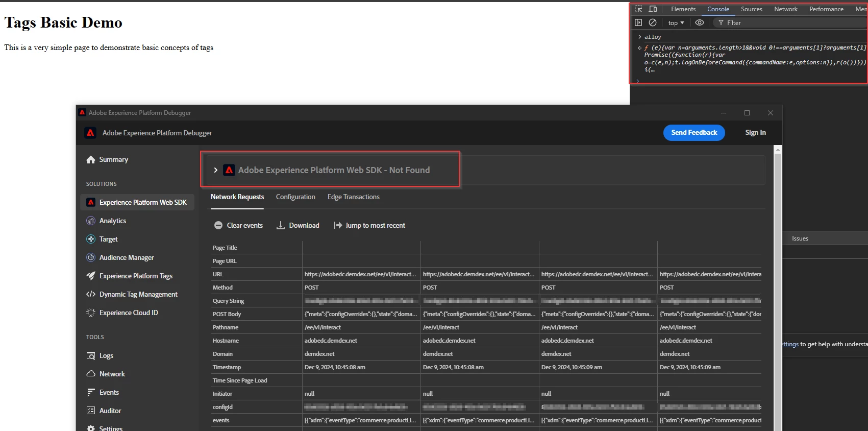The width and height of the screenshot is (868, 431).
Task: Click the Hostname row label
Action: (226, 341)
